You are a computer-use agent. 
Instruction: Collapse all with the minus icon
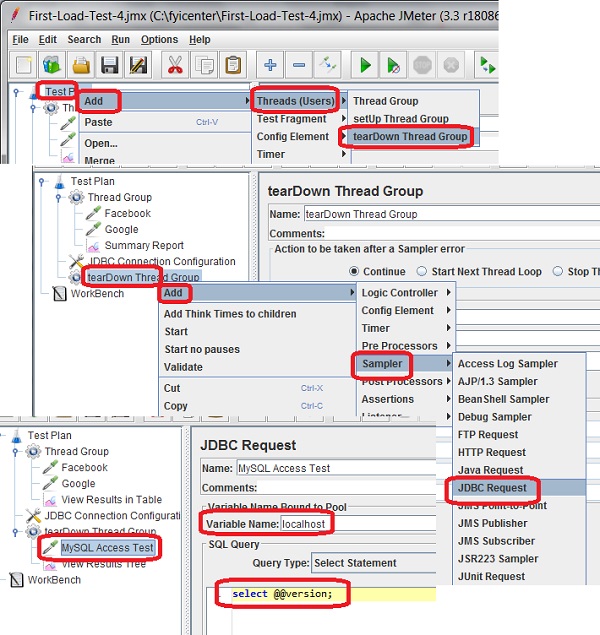coord(299,65)
